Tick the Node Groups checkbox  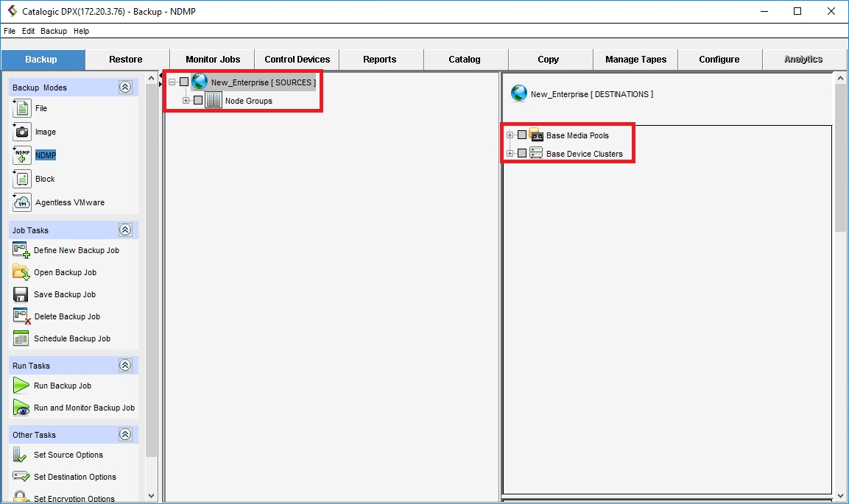click(198, 101)
